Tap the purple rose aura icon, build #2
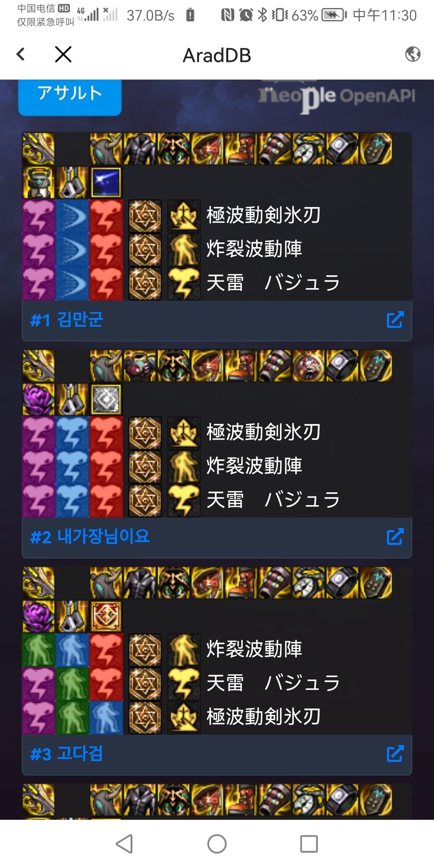 pos(39,399)
